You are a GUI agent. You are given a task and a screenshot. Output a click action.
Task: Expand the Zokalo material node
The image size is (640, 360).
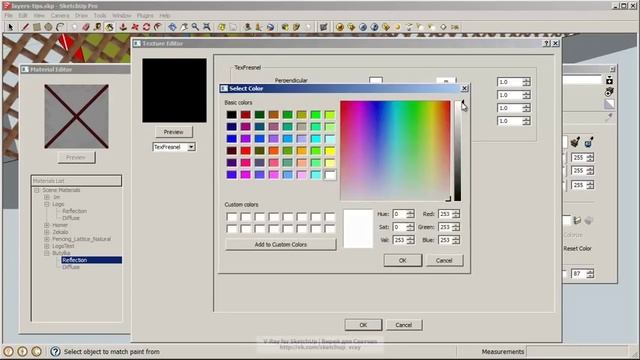pyautogui.click(x=47, y=232)
